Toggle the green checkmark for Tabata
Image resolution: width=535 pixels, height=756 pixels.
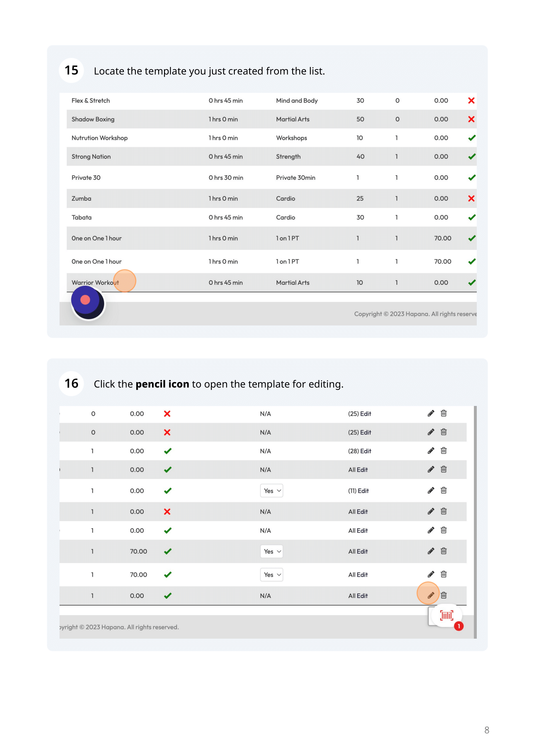point(471,217)
